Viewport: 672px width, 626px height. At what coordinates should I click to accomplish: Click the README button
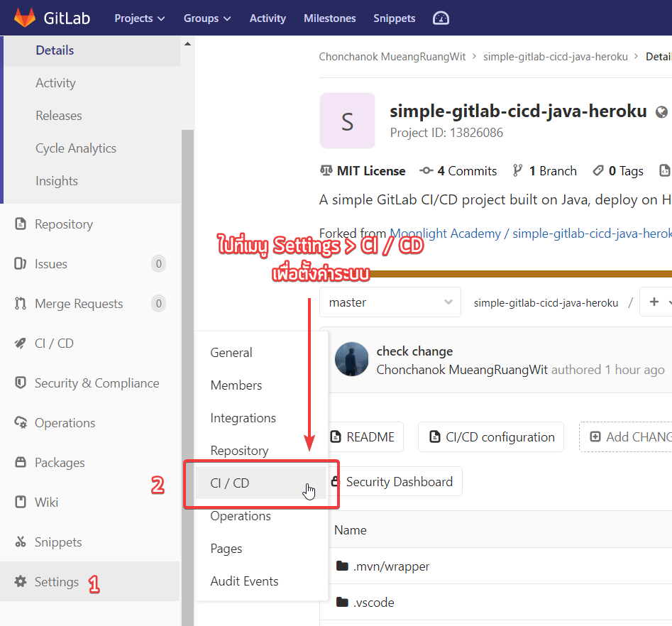coord(365,437)
